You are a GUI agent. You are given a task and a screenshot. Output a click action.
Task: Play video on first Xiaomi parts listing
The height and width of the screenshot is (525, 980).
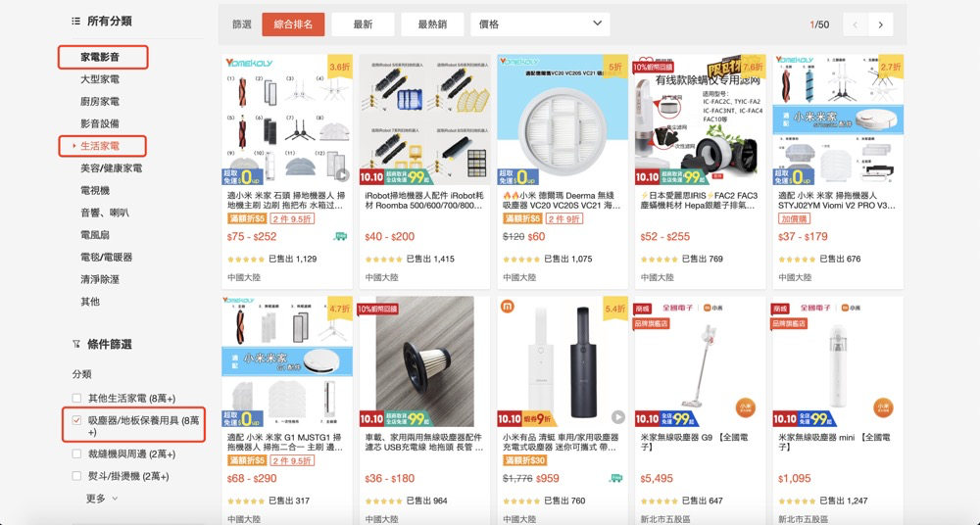pos(342,175)
